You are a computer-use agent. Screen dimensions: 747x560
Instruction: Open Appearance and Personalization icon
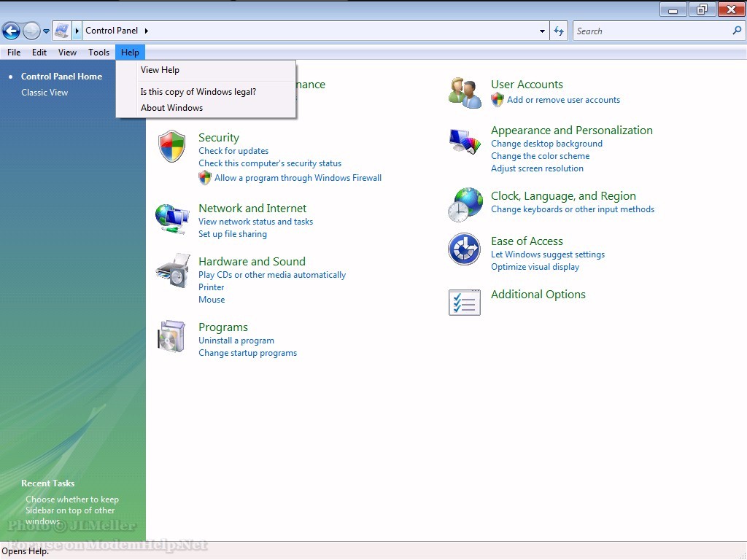[x=465, y=141]
